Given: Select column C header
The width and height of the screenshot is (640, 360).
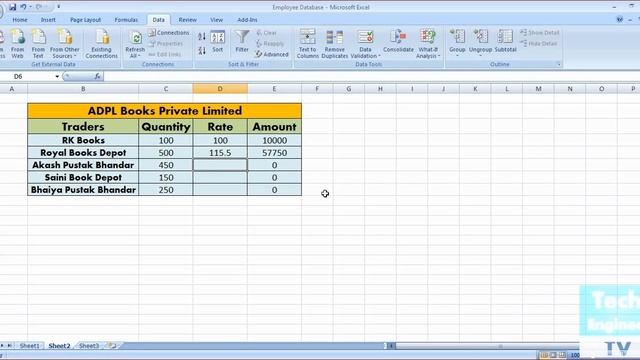Looking at the screenshot, I should pos(166,89).
